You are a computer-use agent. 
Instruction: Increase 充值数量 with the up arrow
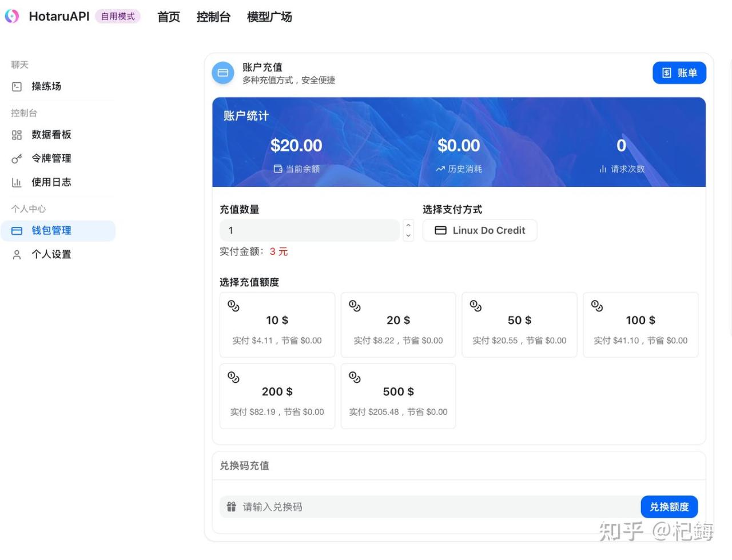[408, 225]
